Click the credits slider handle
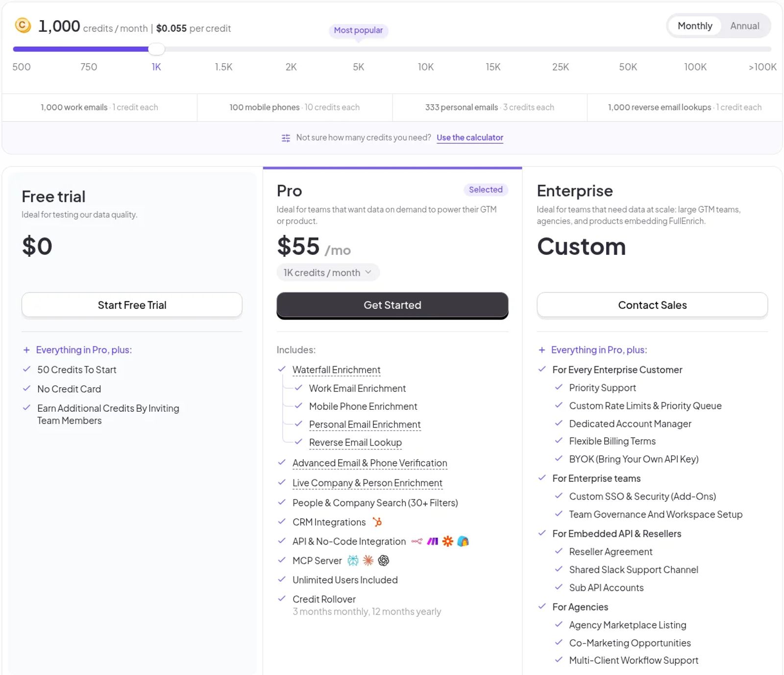The width and height of the screenshot is (784, 675). tap(156, 49)
